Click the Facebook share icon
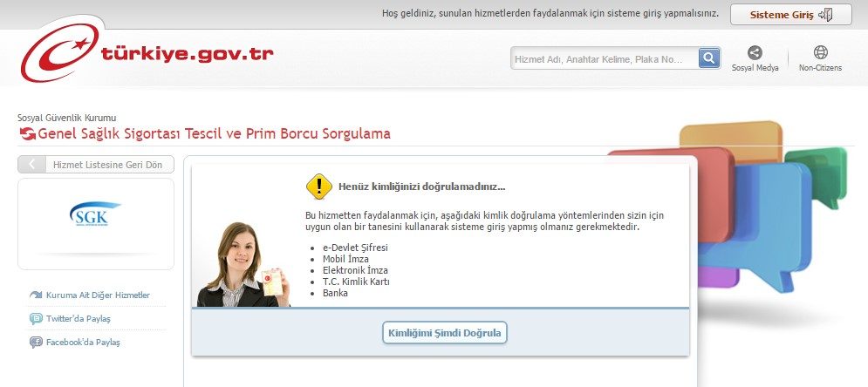The width and height of the screenshot is (868, 387). click(x=36, y=343)
